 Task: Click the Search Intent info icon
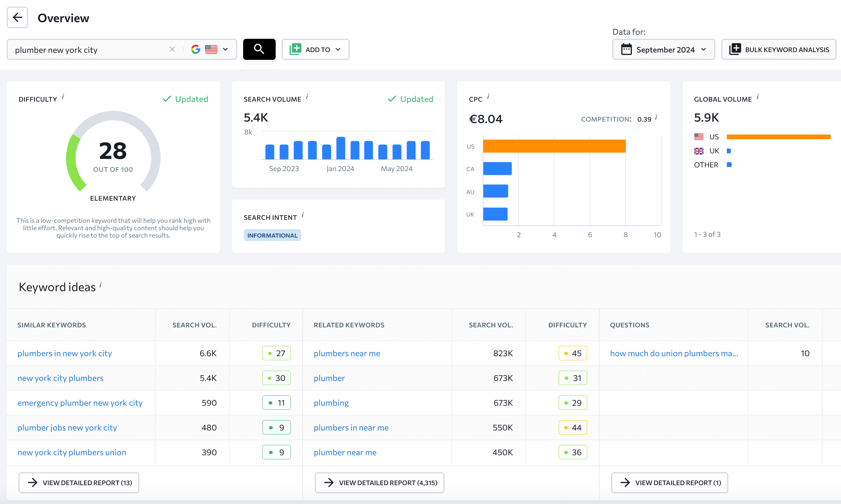click(303, 215)
